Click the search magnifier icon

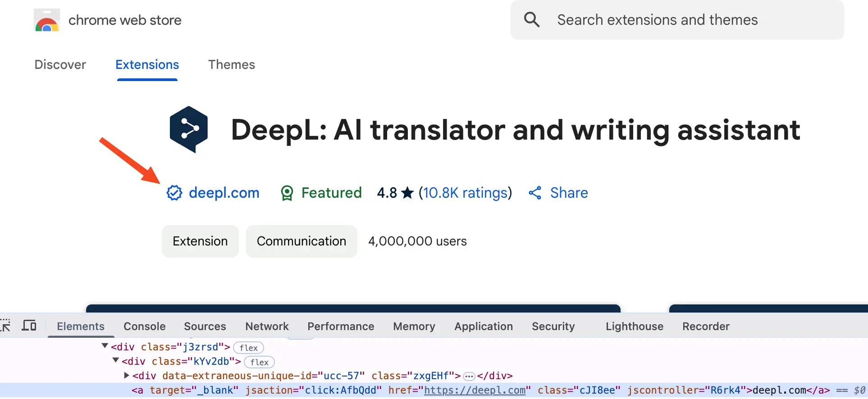point(532,20)
